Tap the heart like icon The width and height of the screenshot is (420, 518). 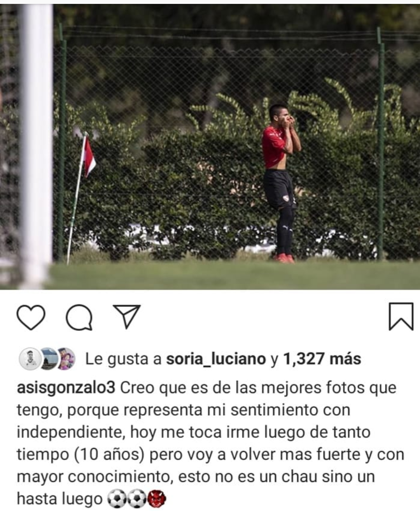31,317
